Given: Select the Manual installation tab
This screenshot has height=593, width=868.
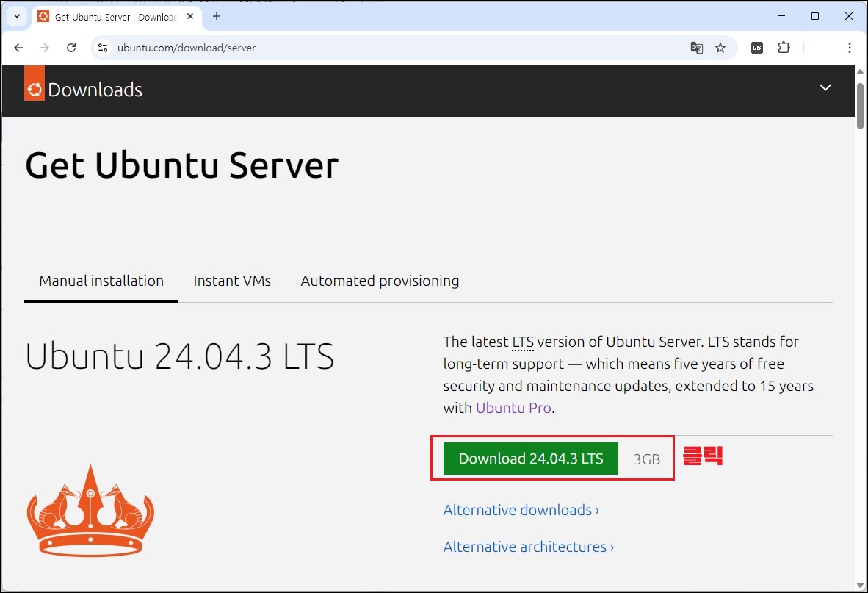Looking at the screenshot, I should click(x=101, y=281).
